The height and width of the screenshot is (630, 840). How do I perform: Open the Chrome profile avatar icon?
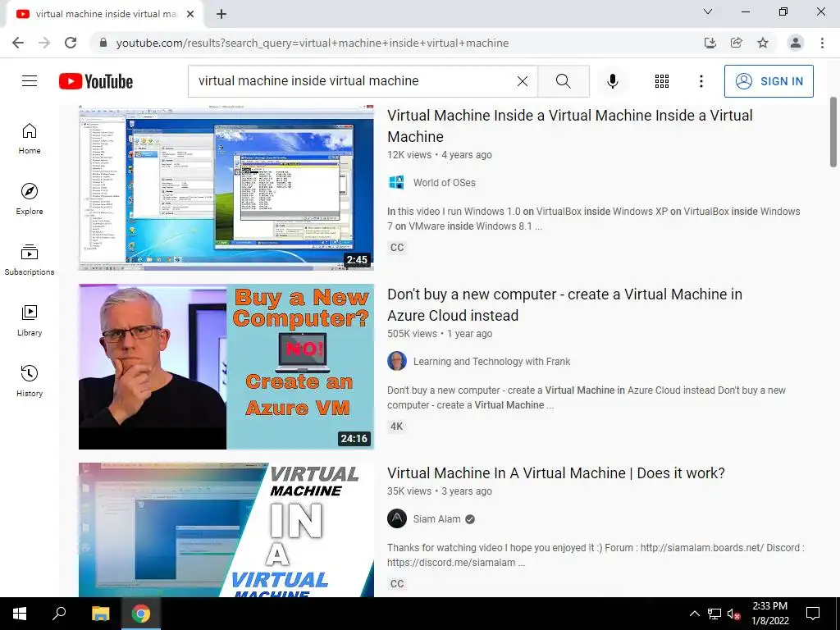(796, 43)
